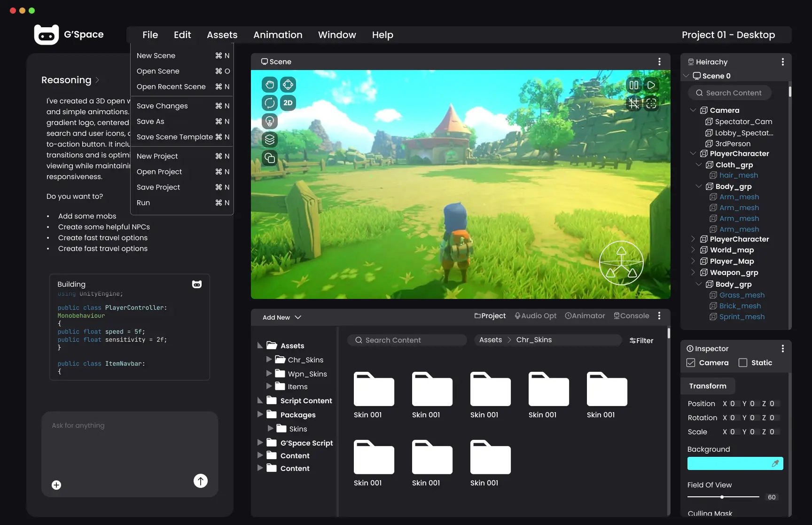Toggle the grid overlay icon
This screenshot has height=525, width=812.
[634, 103]
